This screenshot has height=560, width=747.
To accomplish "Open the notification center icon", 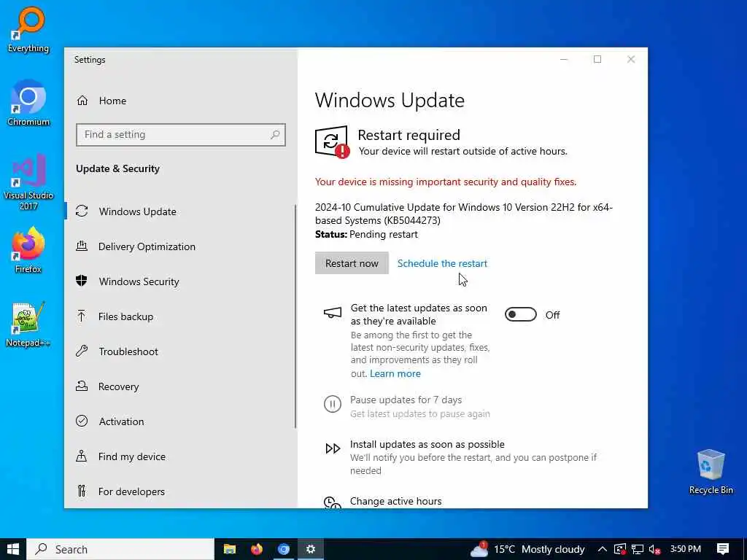I will [723, 549].
